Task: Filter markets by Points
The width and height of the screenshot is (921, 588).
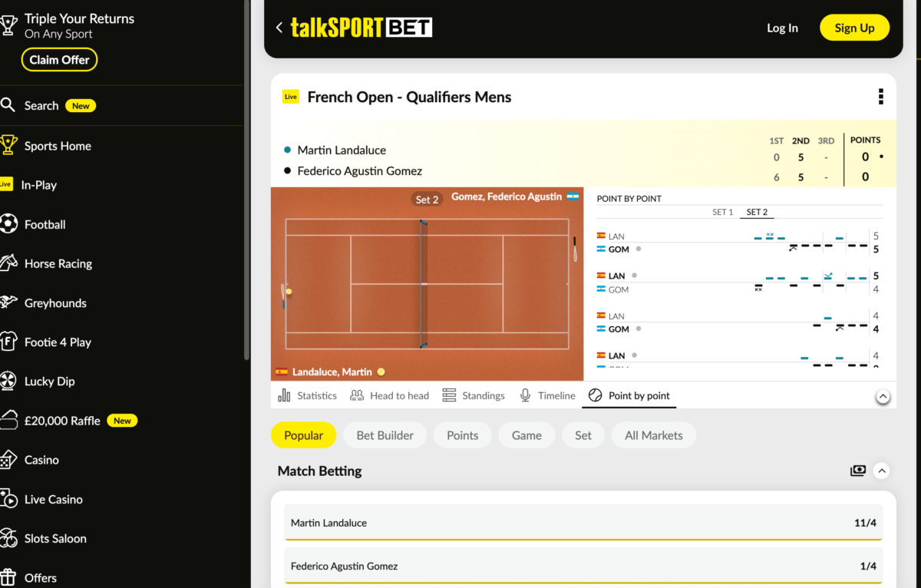Action: [x=462, y=435]
